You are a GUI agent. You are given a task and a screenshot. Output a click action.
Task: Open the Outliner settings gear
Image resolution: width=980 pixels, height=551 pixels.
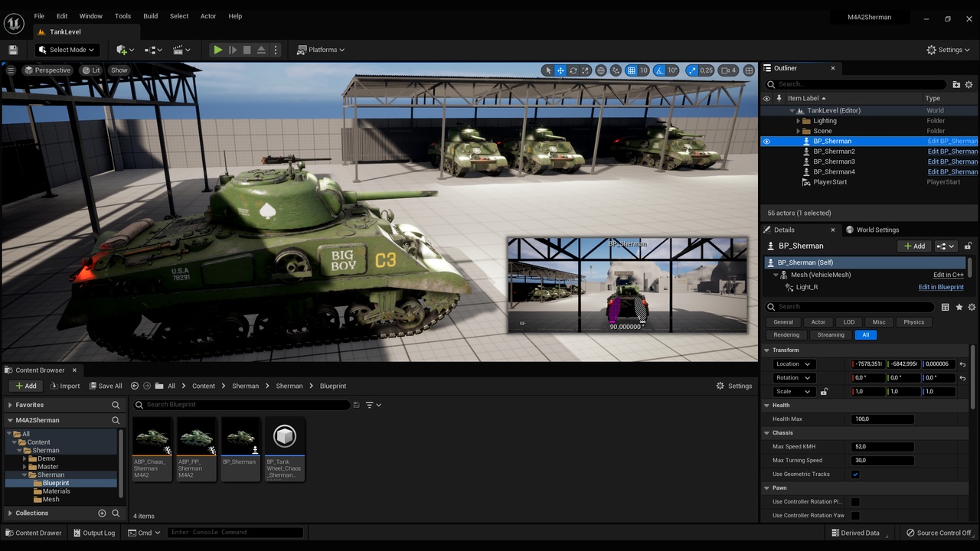(x=969, y=84)
